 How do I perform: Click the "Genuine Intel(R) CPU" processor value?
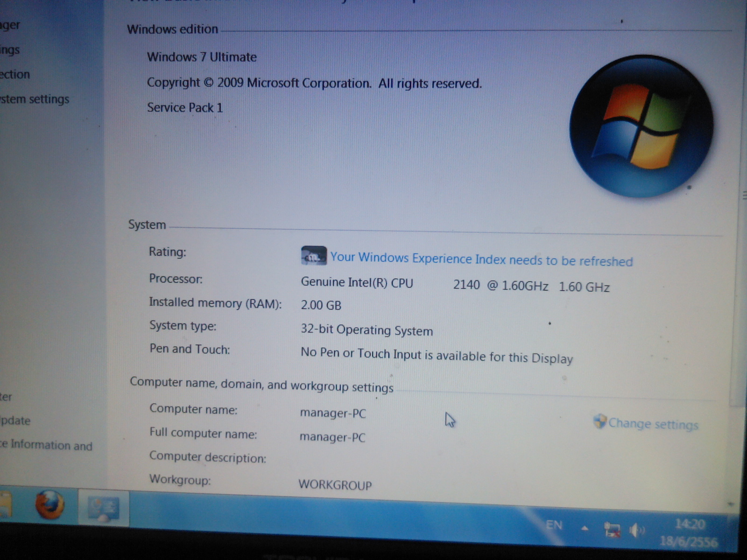pyautogui.click(x=357, y=283)
